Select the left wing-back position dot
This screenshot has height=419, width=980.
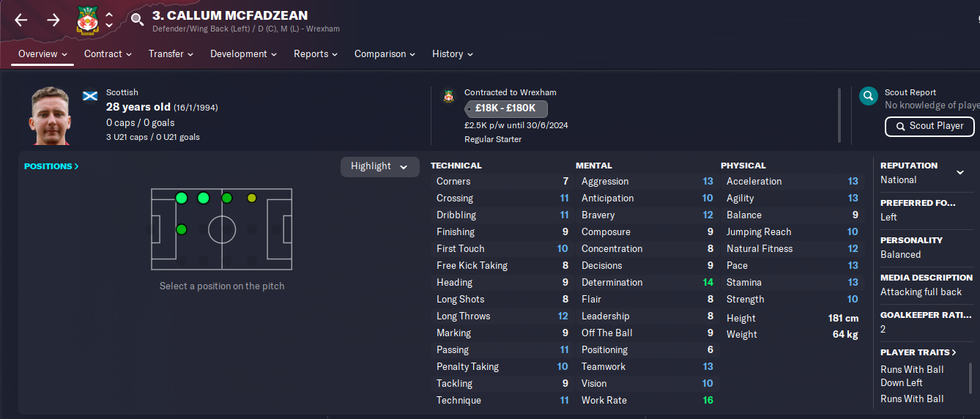click(x=204, y=198)
